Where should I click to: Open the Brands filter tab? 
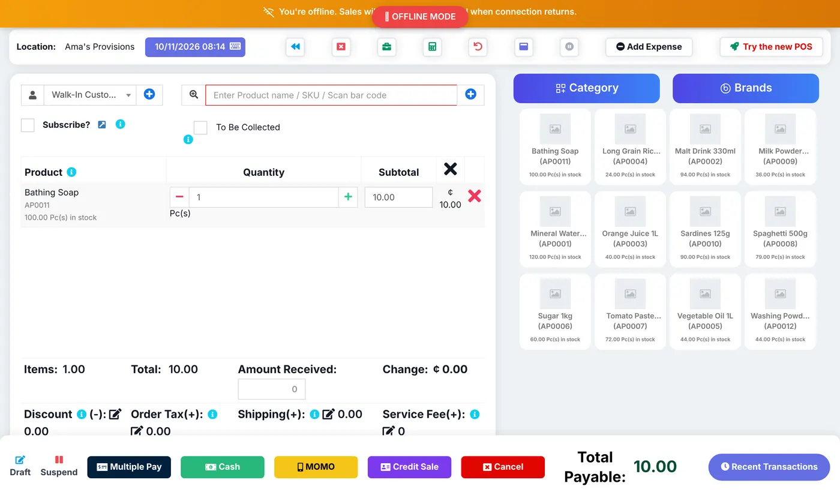746,88
